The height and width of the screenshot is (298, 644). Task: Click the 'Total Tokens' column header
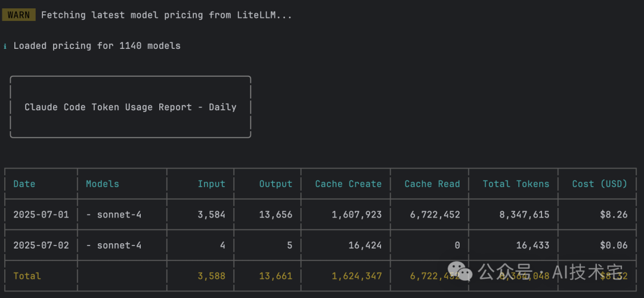pos(516,184)
